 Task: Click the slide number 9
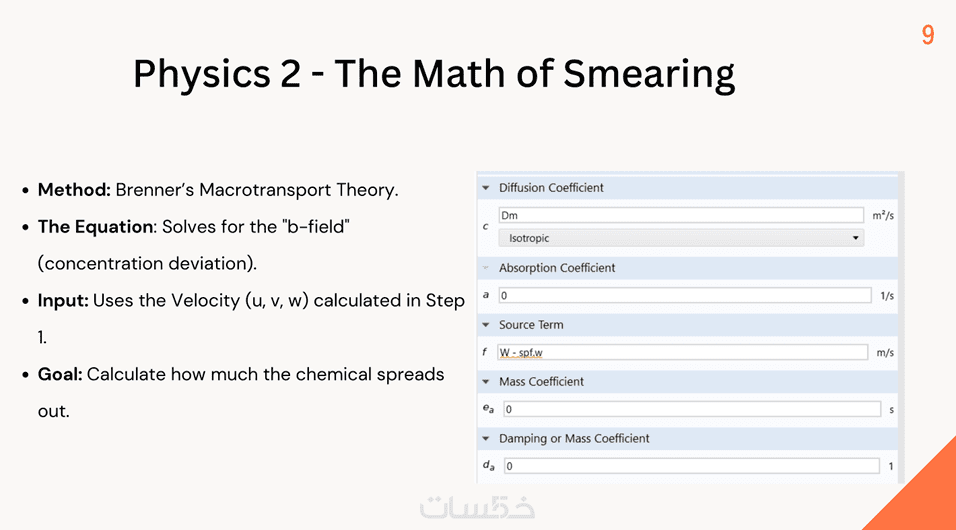pos(928,36)
